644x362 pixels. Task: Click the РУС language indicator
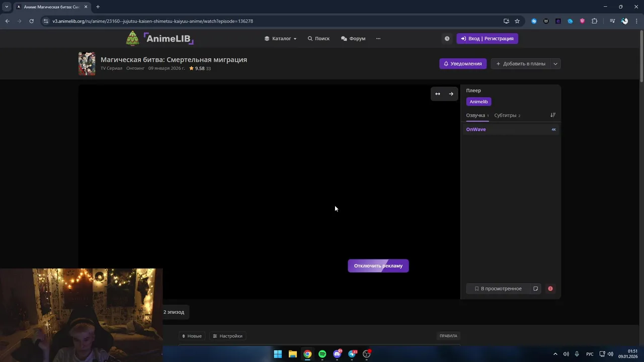590,354
